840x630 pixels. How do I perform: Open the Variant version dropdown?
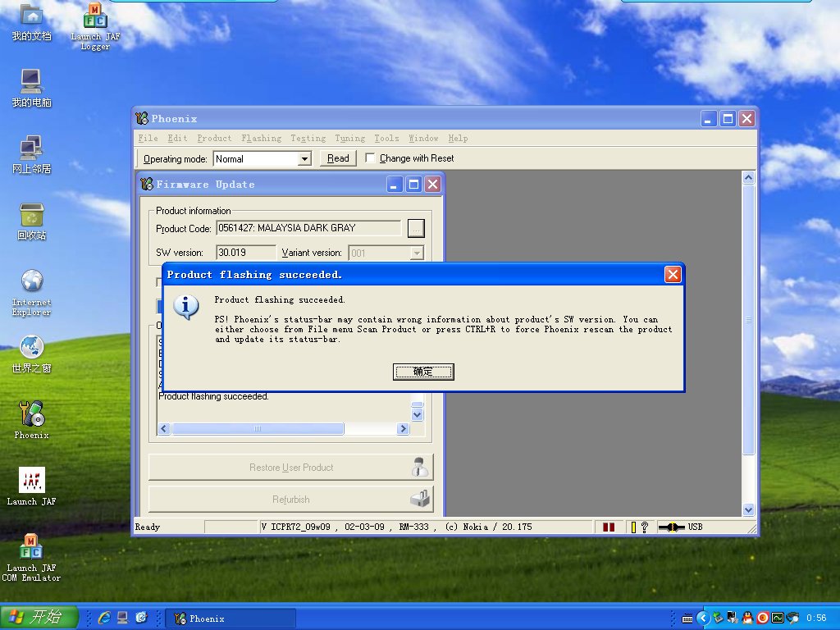coord(416,253)
